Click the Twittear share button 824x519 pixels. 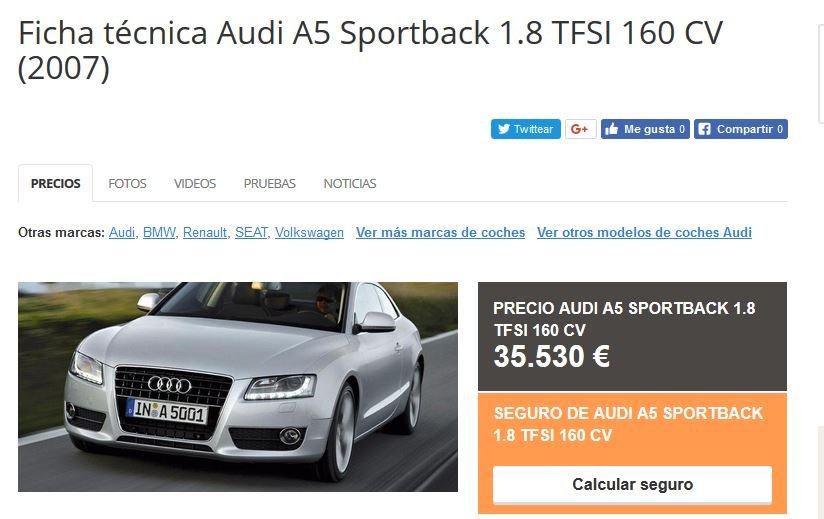[x=526, y=129]
